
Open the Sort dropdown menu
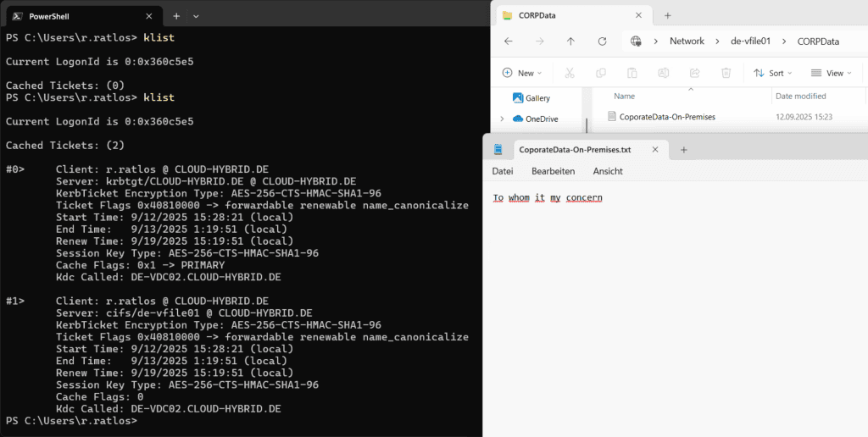click(771, 73)
